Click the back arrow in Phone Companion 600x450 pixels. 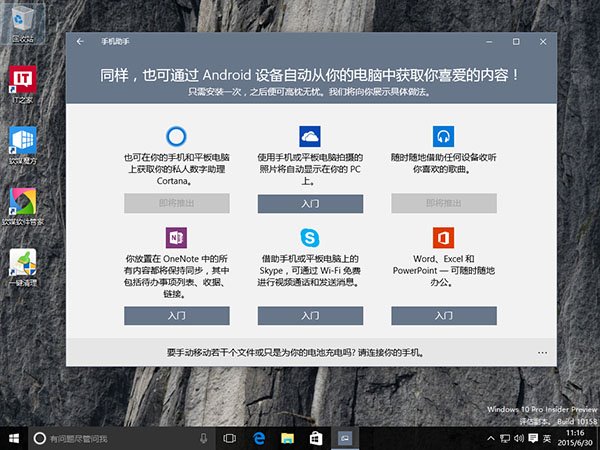(80, 41)
